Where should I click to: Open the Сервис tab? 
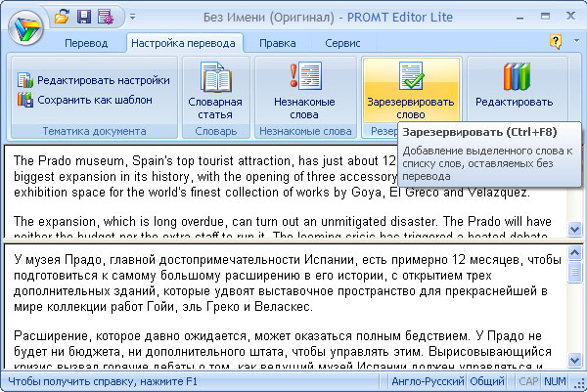click(342, 43)
